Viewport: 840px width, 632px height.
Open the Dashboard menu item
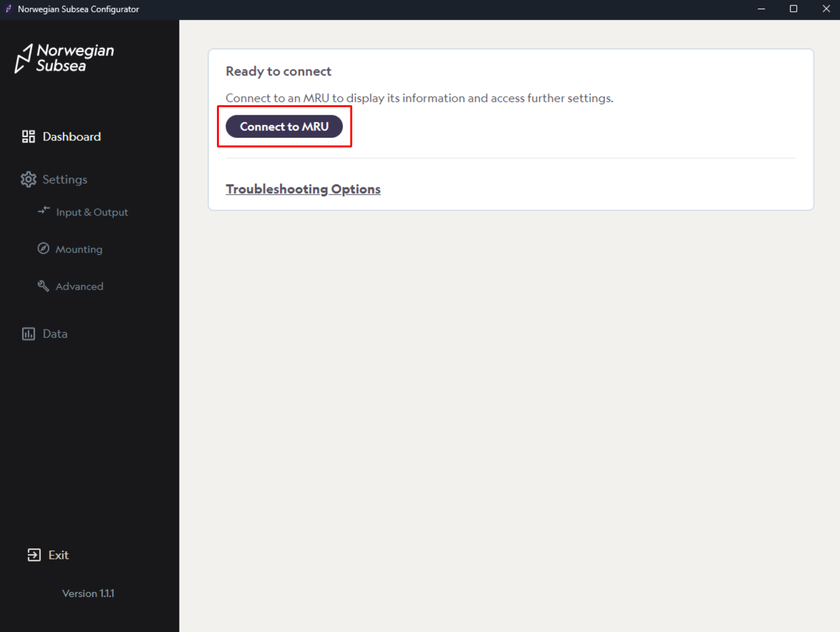pyautogui.click(x=72, y=137)
